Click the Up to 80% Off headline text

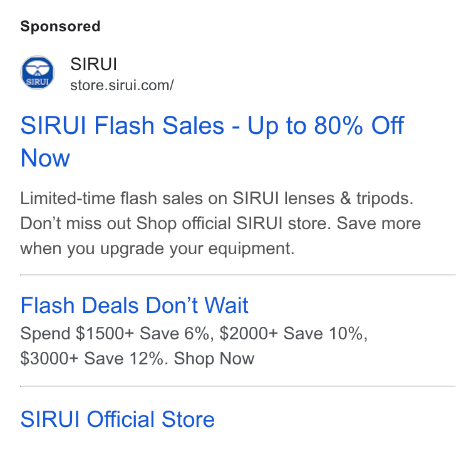[326, 125]
